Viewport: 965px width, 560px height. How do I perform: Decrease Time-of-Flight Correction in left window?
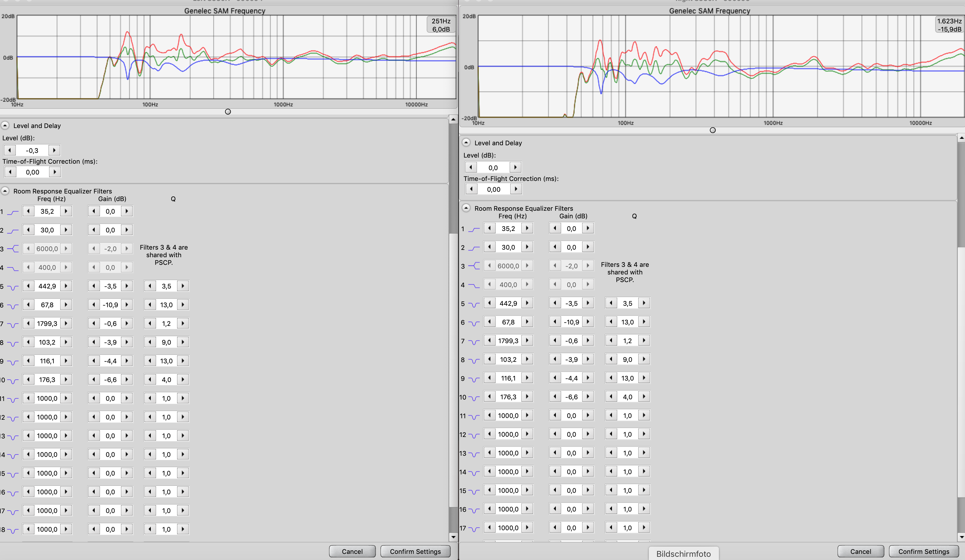tap(10, 172)
